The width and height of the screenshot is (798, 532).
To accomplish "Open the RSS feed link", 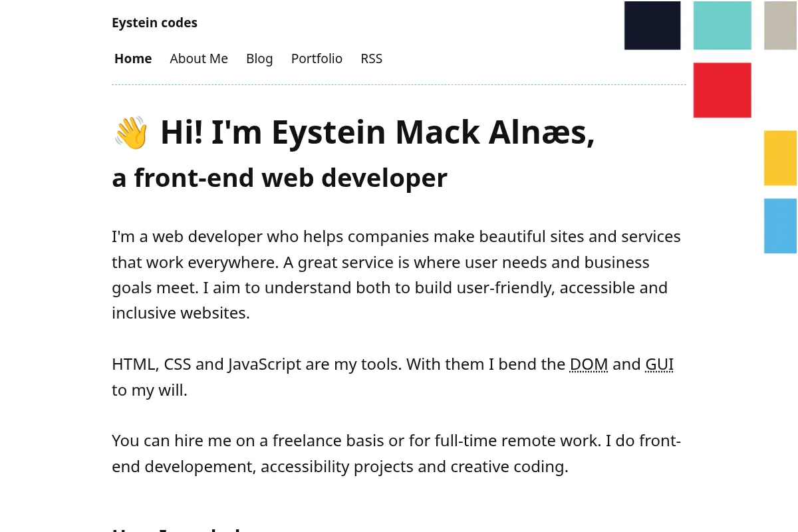I will [371, 59].
